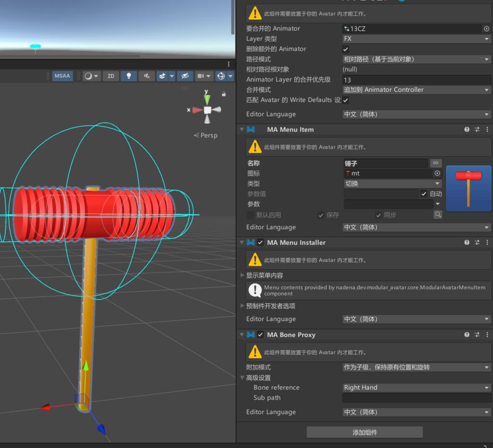Uncheck 删除额外的 Animator checkbox
The width and height of the screenshot is (493, 448).
point(346,49)
